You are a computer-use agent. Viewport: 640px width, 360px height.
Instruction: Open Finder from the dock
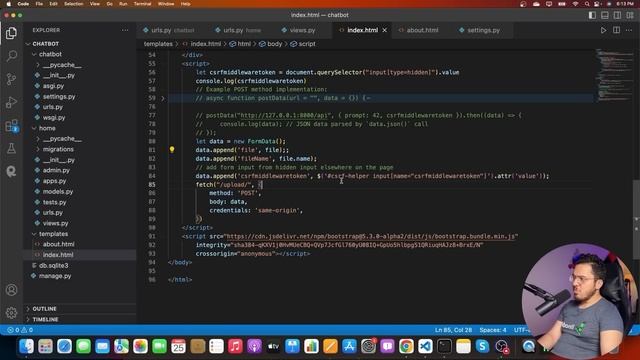pyautogui.click(x=27, y=347)
